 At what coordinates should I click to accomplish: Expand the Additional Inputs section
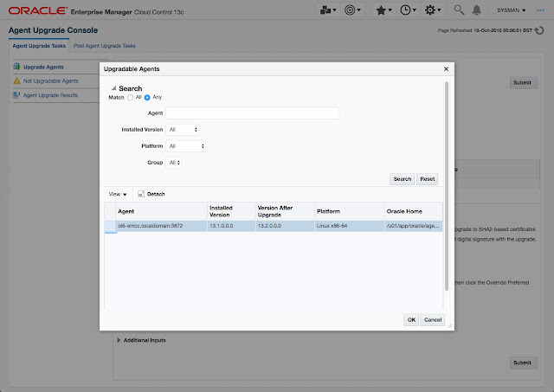[x=119, y=340]
